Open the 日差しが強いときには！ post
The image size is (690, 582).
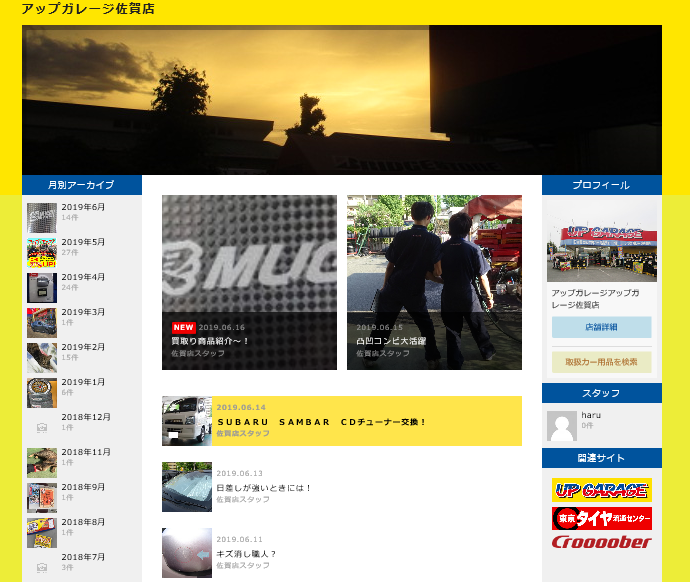[x=264, y=488]
